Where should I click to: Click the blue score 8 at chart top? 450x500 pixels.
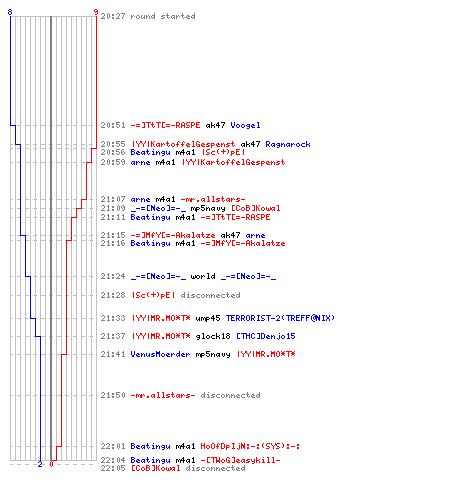[10, 12]
